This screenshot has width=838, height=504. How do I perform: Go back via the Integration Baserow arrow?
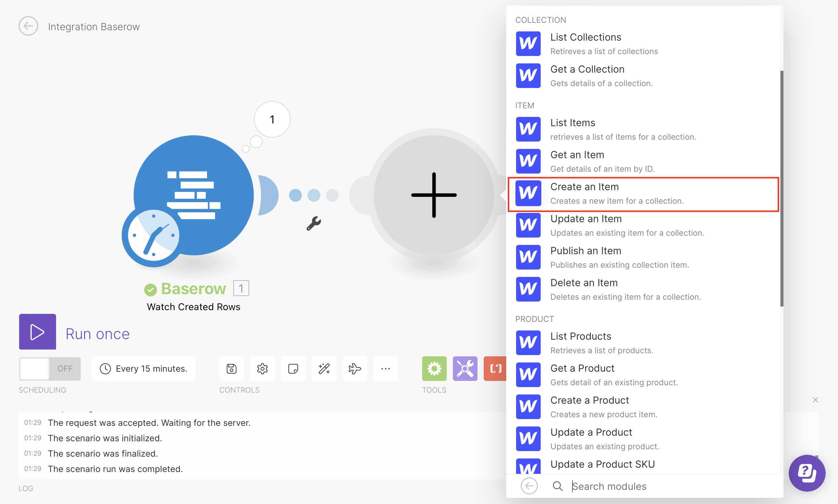28,26
